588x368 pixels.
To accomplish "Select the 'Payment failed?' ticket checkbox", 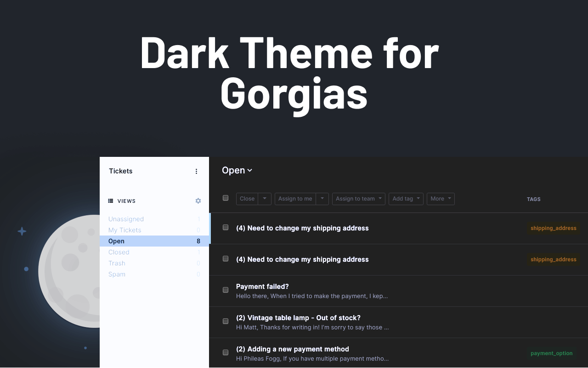I will coord(226,290).
